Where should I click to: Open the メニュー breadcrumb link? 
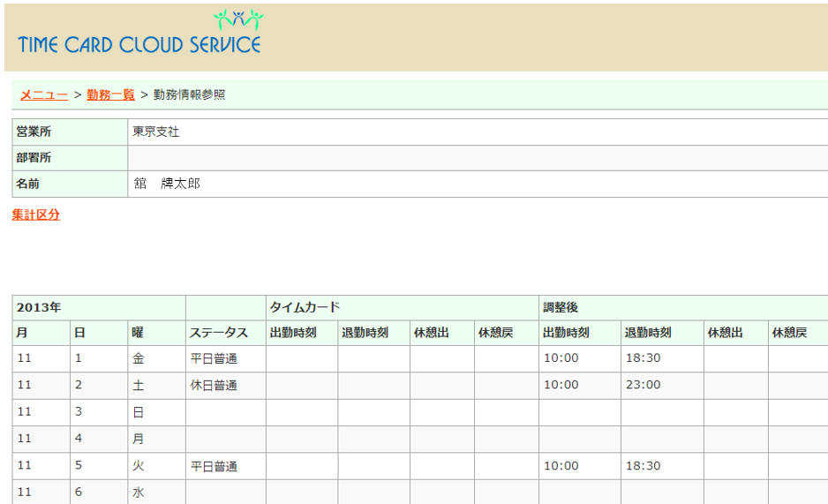(44, 95)
